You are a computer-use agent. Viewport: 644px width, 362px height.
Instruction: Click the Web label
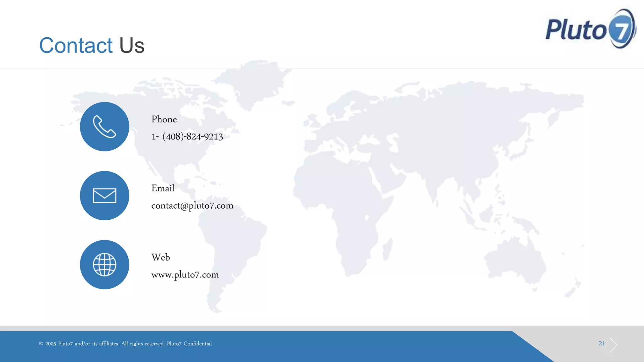click(160, 257)
